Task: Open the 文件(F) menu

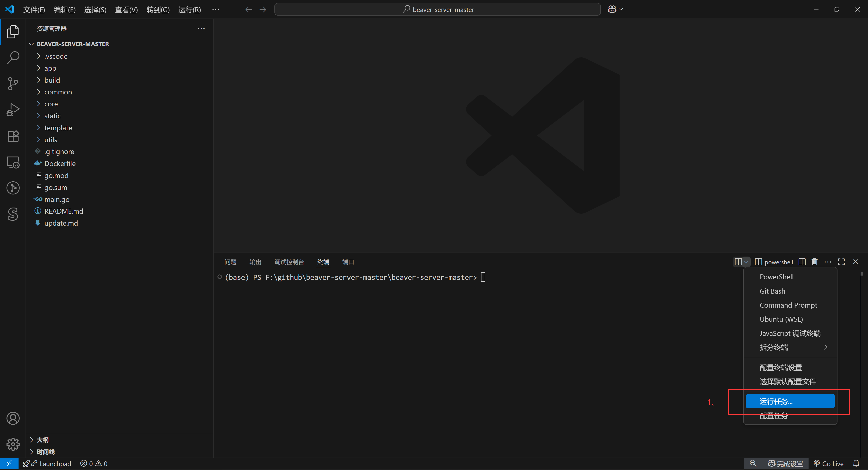Action: point(34,10)
